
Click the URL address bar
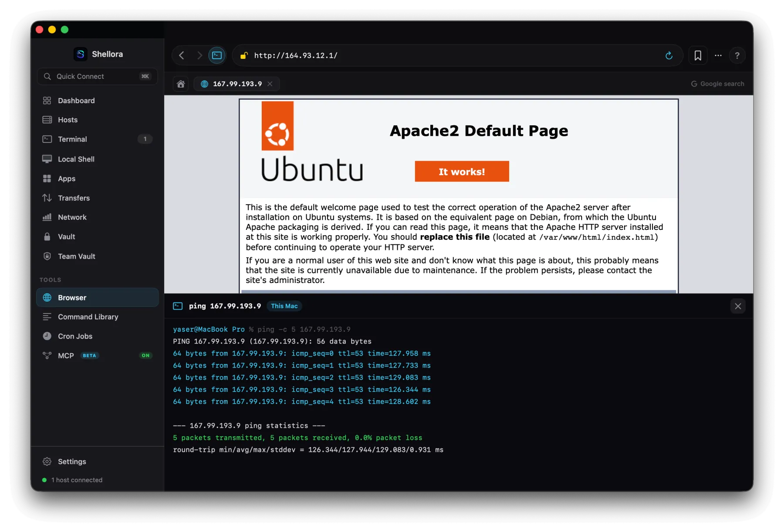(457, 55)
